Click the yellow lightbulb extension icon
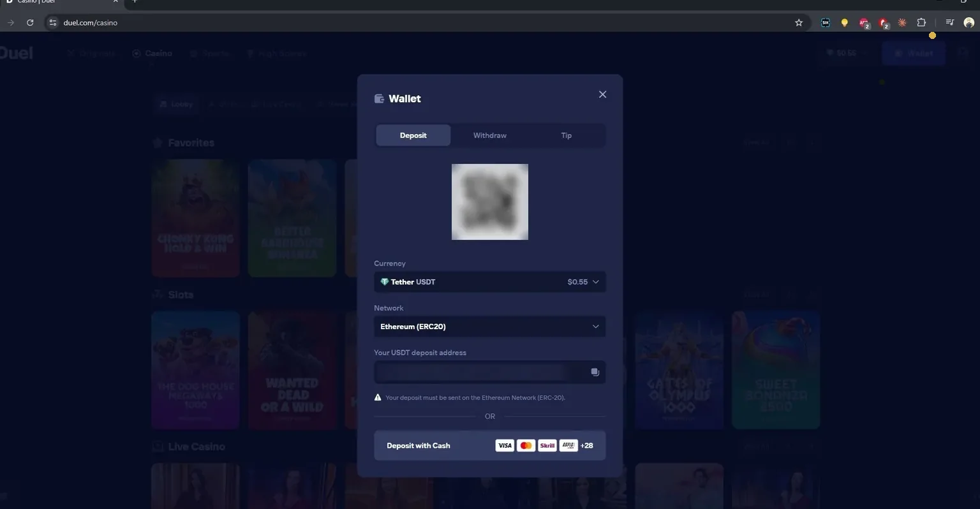 click(x=844, y=22)
